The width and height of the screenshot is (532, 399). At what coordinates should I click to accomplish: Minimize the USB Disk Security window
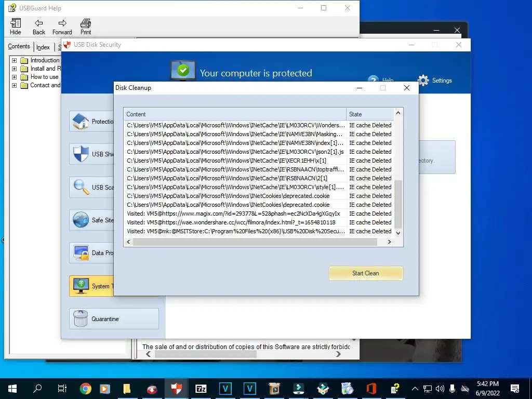click(x=411, y=45)
